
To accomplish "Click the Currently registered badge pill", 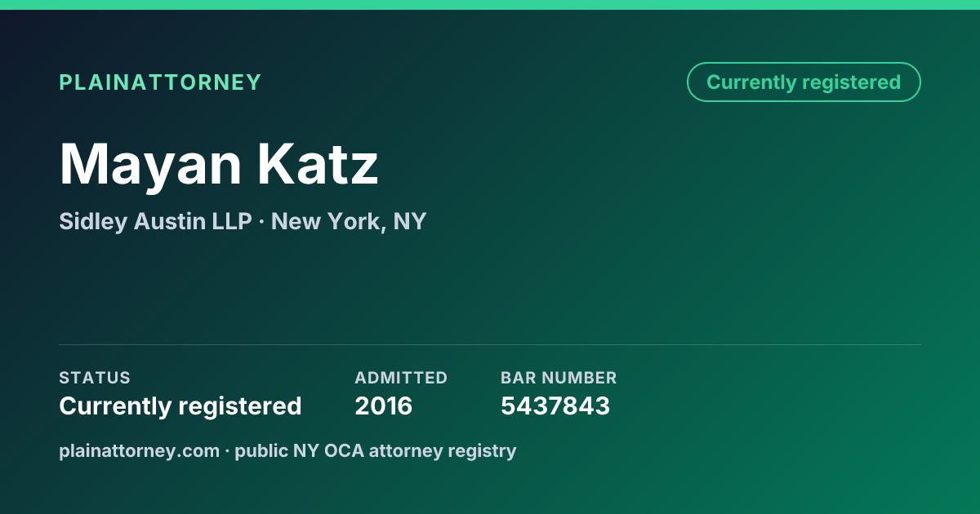I will pyautogui.click(x=804, y=82).
